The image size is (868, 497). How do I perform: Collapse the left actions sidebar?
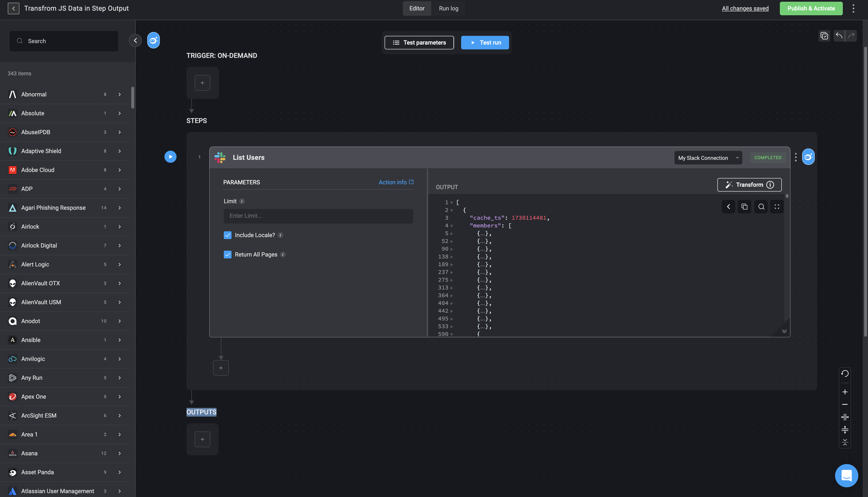coord(135,41)
